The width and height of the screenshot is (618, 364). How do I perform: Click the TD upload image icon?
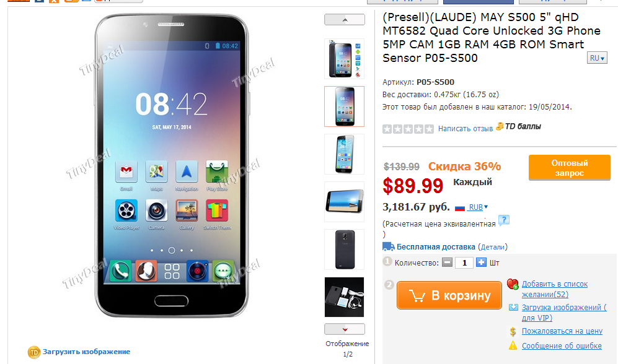click(x=34, y=352)
